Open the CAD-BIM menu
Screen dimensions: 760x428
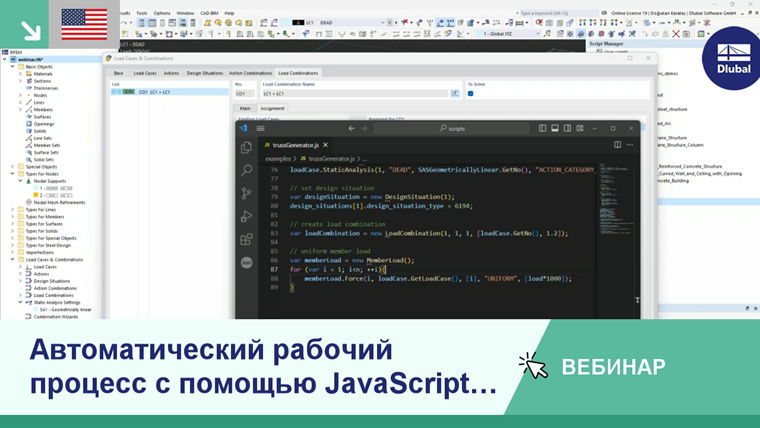coord(209,13)
